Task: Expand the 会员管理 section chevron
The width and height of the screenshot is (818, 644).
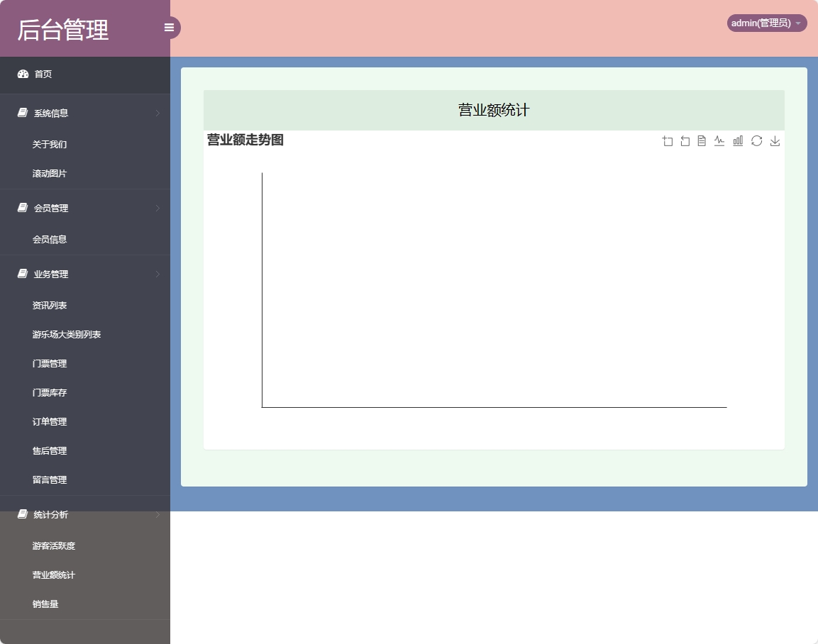Action: pyautogui.click(x=157, y=208)
